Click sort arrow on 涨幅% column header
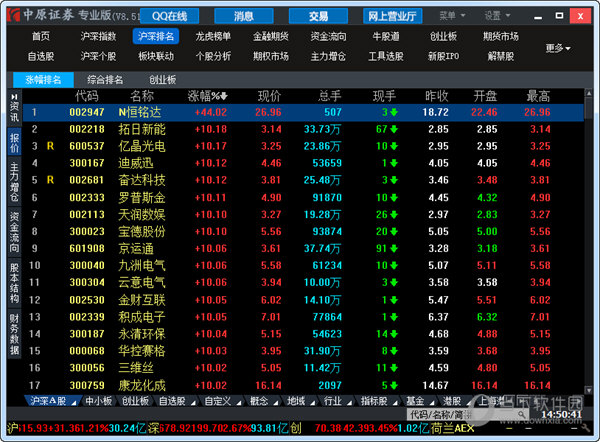This screenshot has height=442, width=600. 224,96
